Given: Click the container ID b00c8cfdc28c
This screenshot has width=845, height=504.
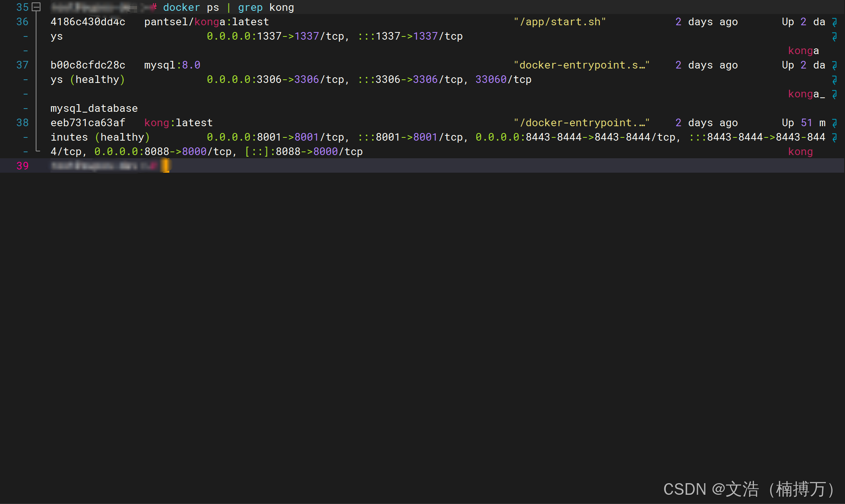Looking at the screenshot, I should click(88, 65).
